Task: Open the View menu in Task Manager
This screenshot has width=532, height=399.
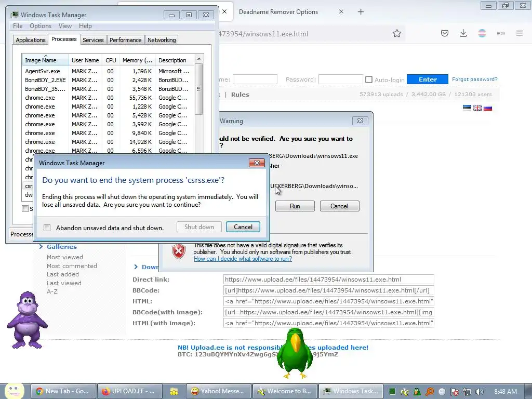Action: coord(65,26)
